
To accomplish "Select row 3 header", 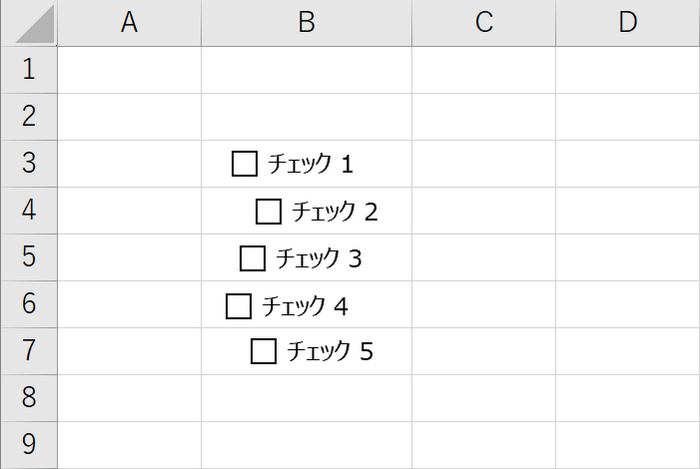I will [29, 163].
